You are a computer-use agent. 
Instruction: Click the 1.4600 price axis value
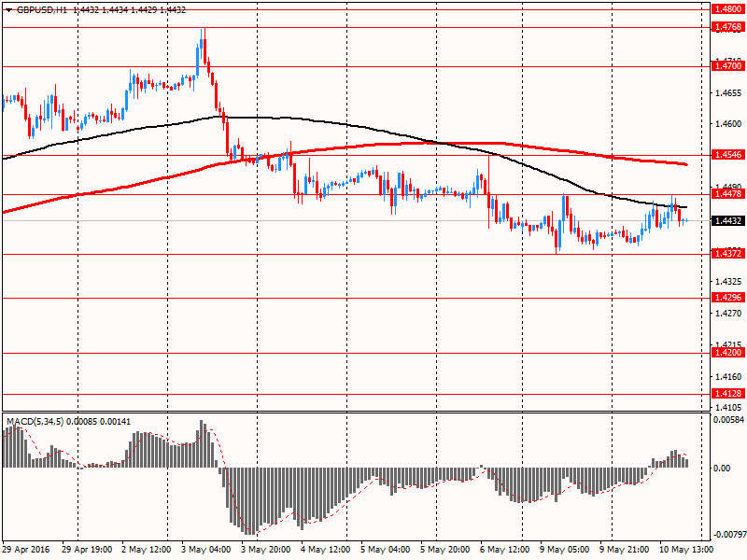[729, 124]
